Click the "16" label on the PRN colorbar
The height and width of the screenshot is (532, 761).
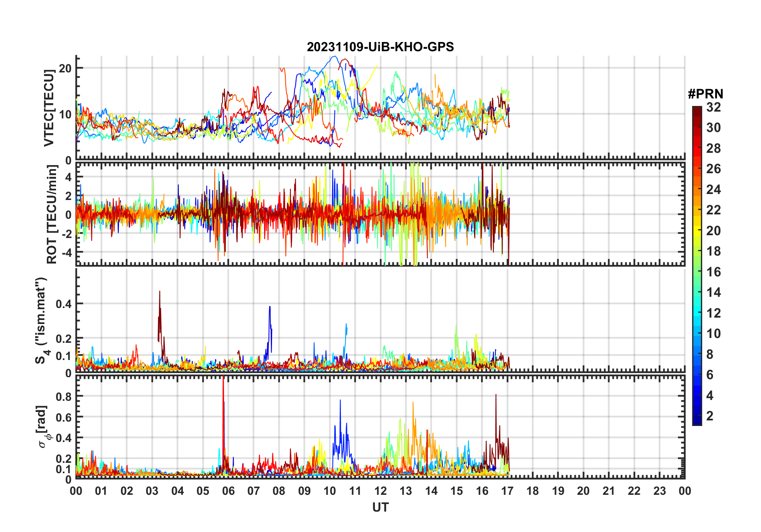coord(713,272)
